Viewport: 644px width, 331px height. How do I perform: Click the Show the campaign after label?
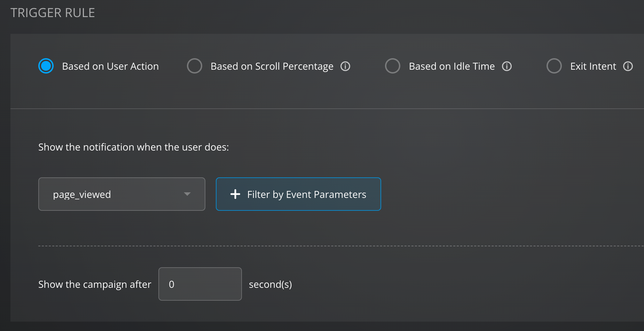click(x=95, y=284)
